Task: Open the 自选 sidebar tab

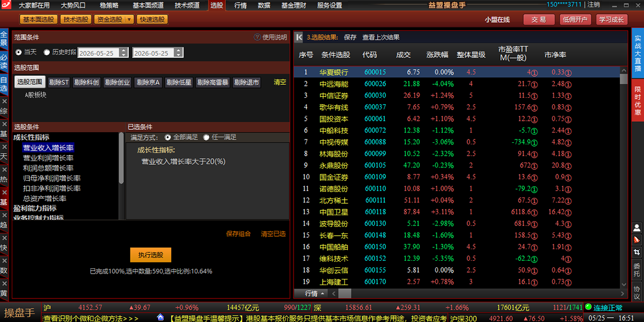Action: click(4, 84)
